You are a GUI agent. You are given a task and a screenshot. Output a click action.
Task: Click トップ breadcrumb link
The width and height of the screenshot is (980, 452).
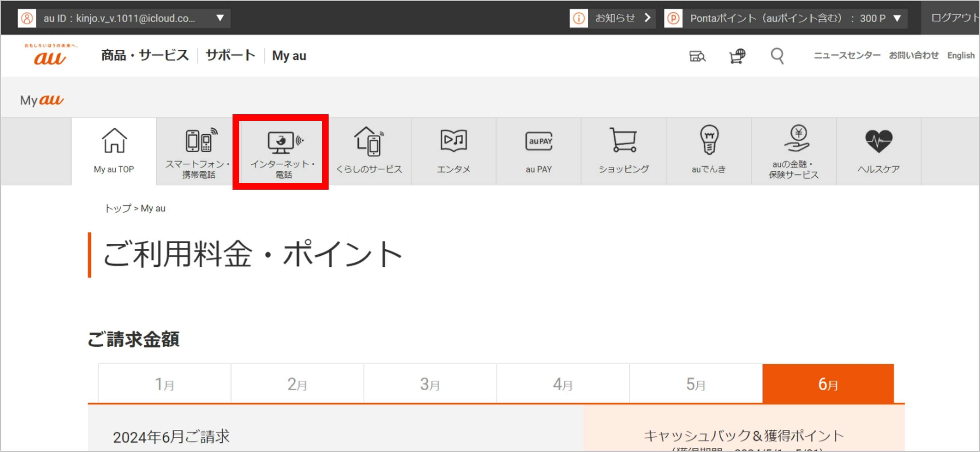coord(118,208)
